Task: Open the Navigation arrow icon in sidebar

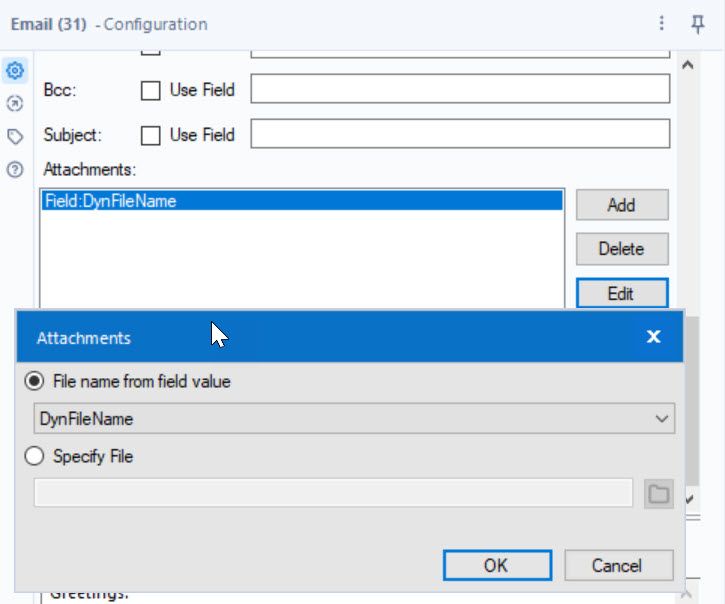Action: point(15,103)
